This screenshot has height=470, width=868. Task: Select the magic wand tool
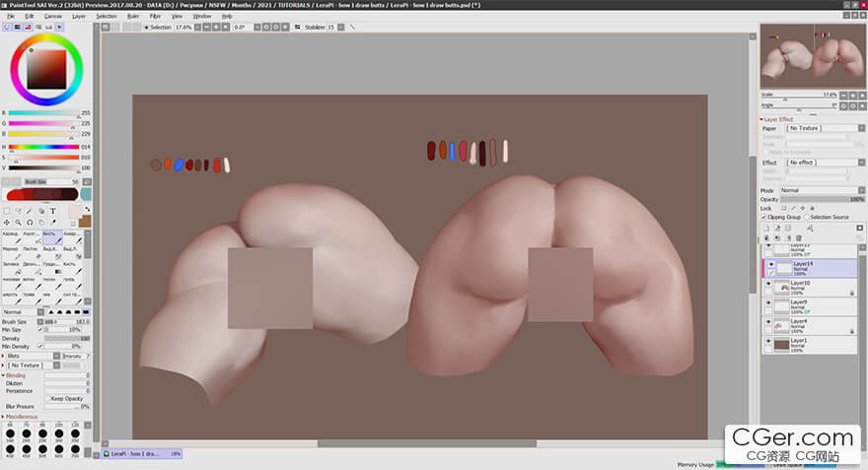(30, 211)
